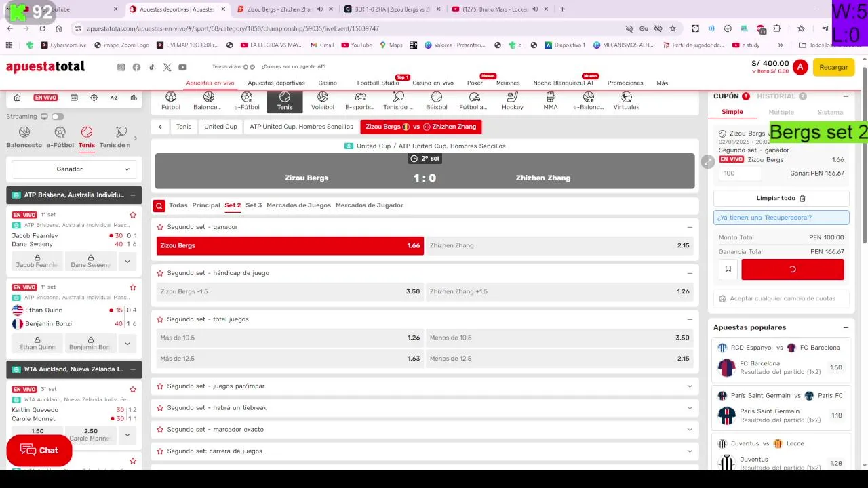Open the Virtuales sports icon
The image size is (868, 488).
tap(627, 102)
